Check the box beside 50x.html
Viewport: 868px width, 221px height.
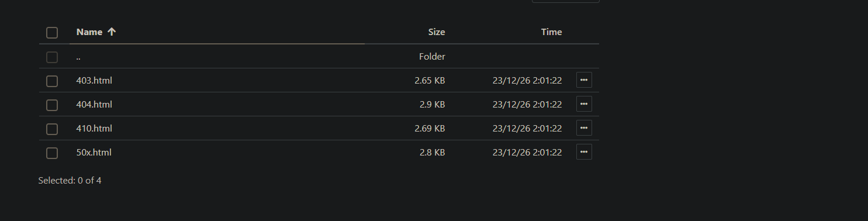pyautogui.click(x=52, y=153)
